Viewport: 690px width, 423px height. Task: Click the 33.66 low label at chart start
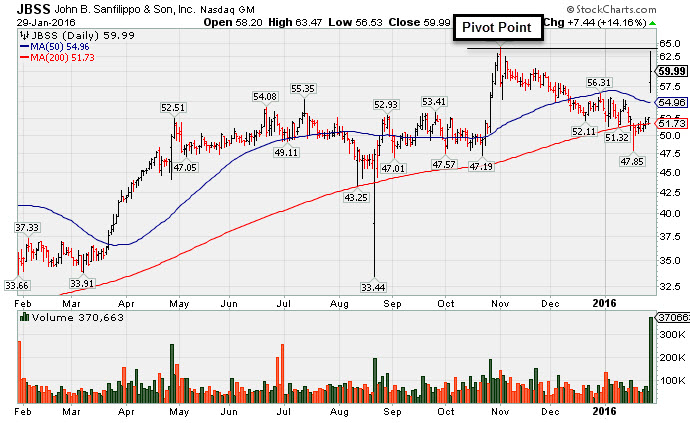pyautogui.click(x=17, y=286)
